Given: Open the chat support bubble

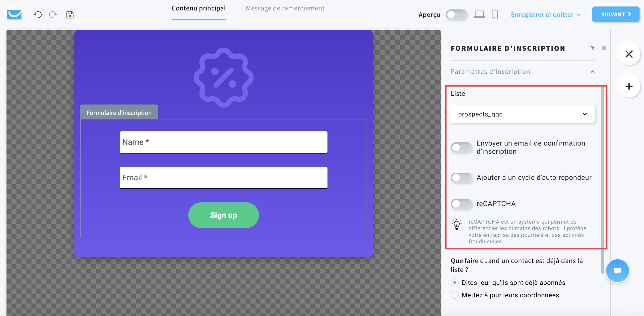Looking at the screenshot, I should pos(617,270).
